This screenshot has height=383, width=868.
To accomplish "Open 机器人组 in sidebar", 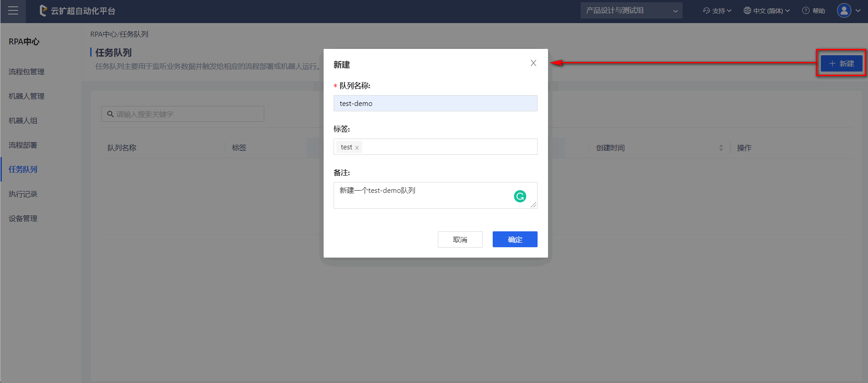I will tap(23, 120).
